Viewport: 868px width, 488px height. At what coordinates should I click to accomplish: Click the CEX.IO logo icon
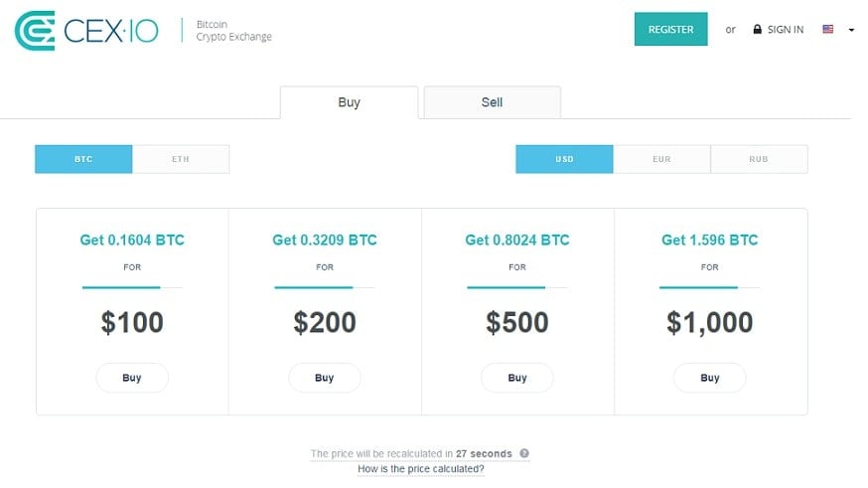click(34, 31)
